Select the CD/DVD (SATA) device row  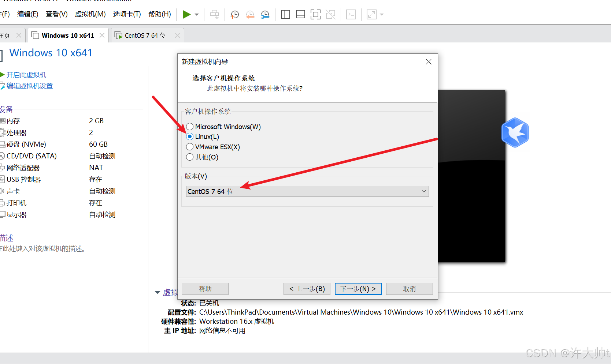click(x=71, y=156)
